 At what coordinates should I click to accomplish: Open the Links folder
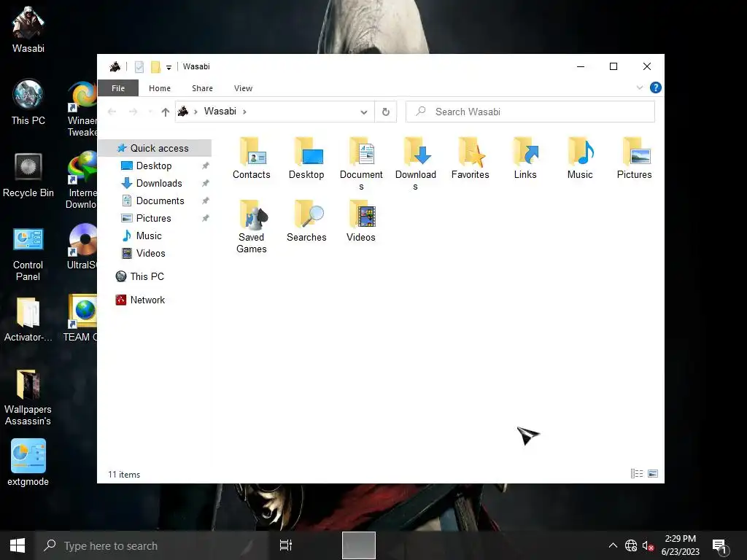(525, 158)
